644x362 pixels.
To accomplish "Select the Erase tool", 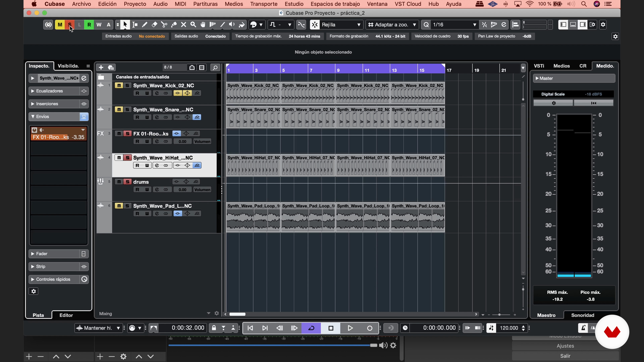I will click(x=154, y=24).
